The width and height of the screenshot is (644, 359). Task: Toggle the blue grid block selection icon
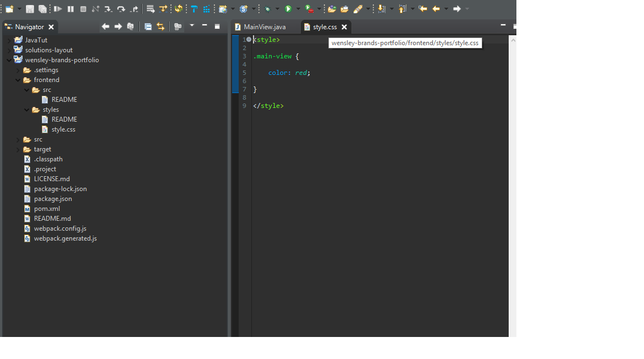(x=206, y=9)
